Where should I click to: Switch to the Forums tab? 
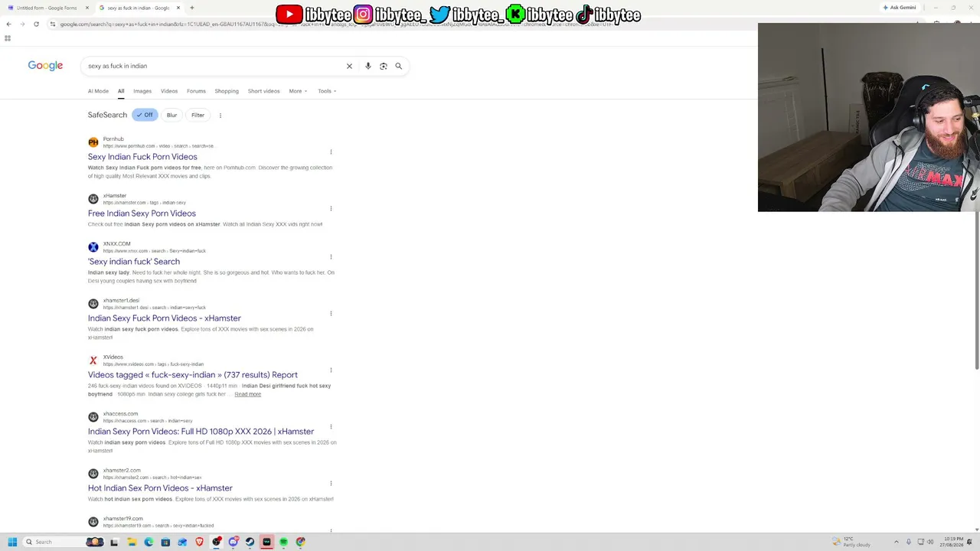(196, 91)
